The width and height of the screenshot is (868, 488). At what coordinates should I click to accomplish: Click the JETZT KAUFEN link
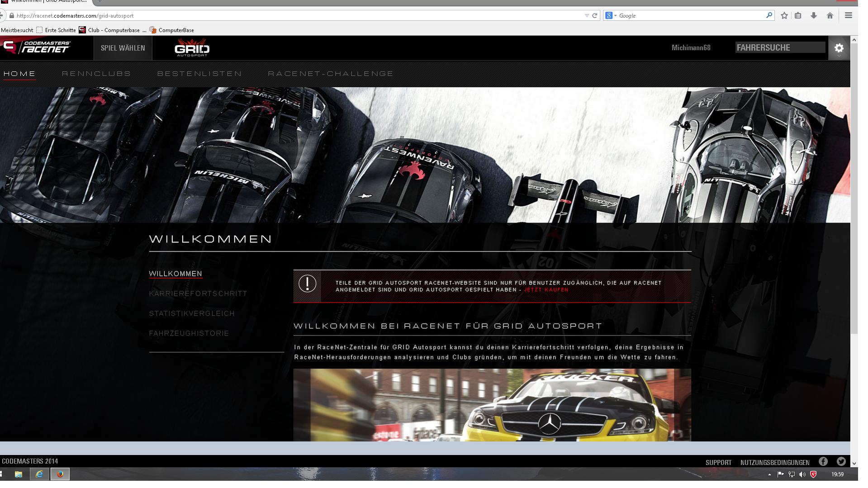coord(546,290)
